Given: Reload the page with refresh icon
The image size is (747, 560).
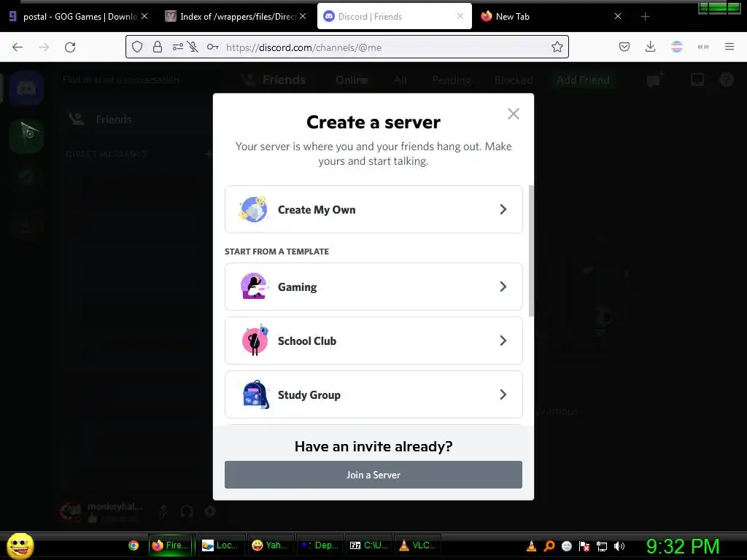Looking at the screenshot, I should pyautogui.click(x=70, y=47).
